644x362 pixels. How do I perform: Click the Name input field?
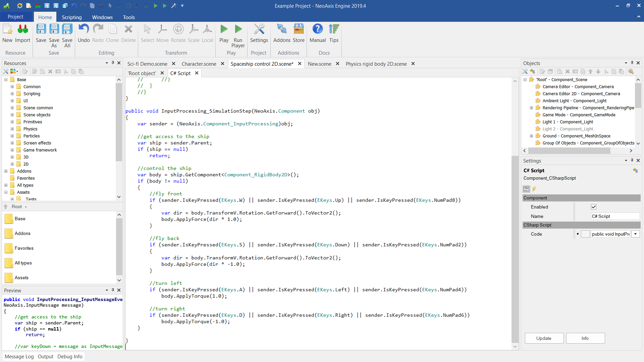click(x=614, y=216)
